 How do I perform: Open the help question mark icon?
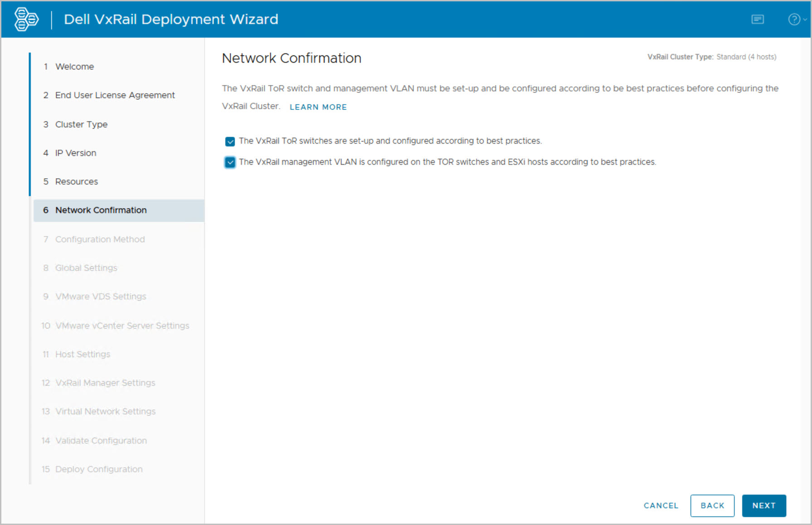click(794, 19)
